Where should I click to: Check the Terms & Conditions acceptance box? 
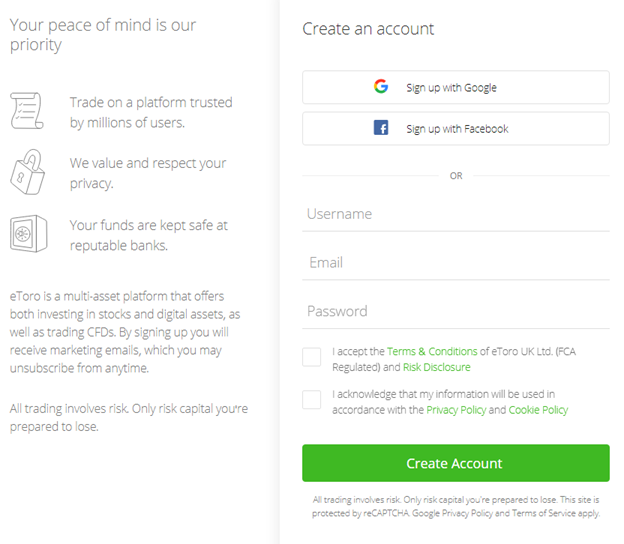tap(312, 358)
